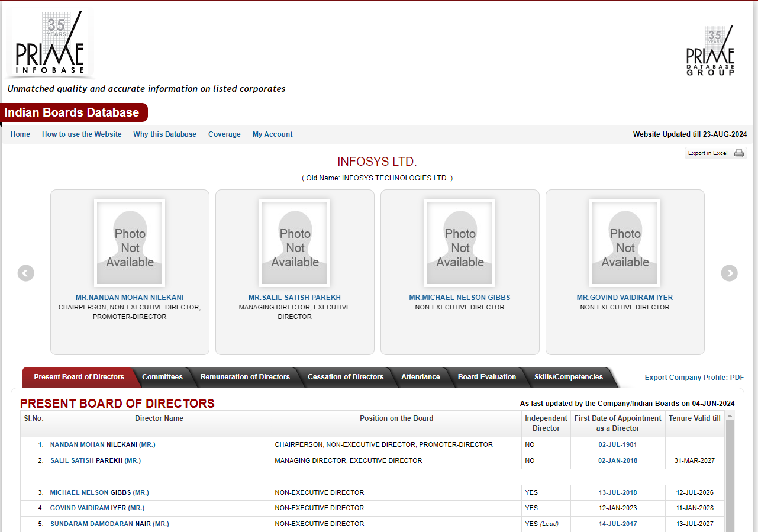This screenshot has width=758, height=532.
Task: Click 14-JUL-2017 appointment date link
Action: (x=617, y=524)
